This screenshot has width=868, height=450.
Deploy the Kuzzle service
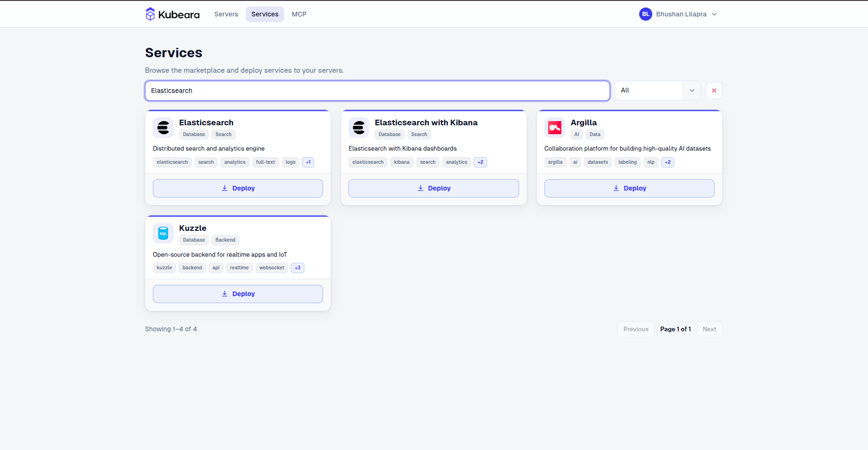[x=238, y=294]
